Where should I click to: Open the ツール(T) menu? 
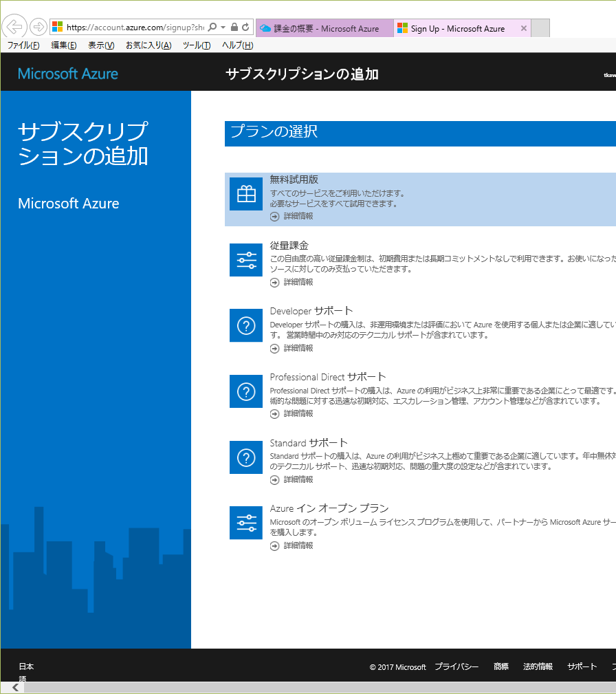coord(197,45)
